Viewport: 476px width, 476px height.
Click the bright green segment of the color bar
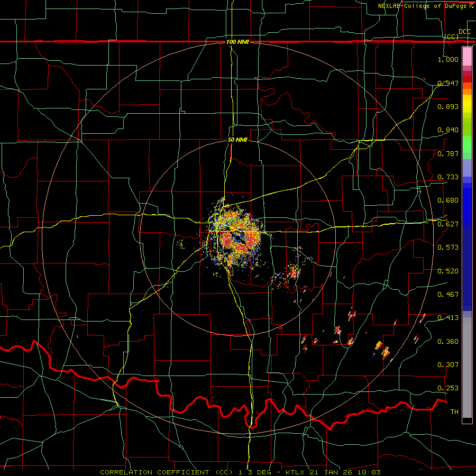(x=467, y=144)
